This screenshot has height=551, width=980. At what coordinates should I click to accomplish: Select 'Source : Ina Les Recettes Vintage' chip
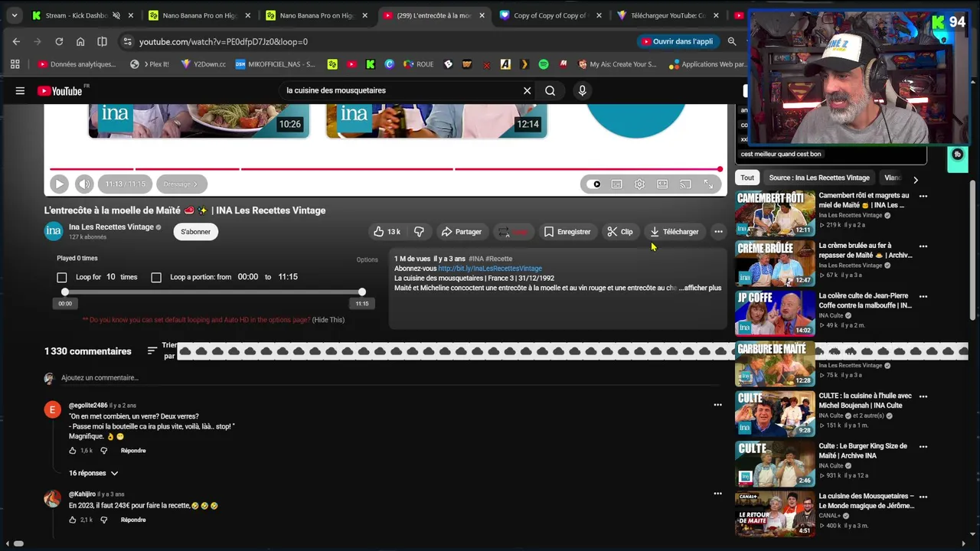point(819,178)
